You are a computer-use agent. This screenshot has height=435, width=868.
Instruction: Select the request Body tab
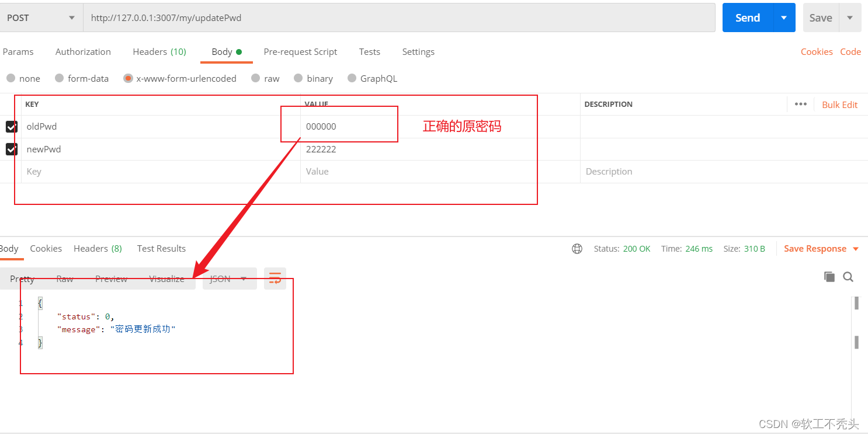(227, 51)
